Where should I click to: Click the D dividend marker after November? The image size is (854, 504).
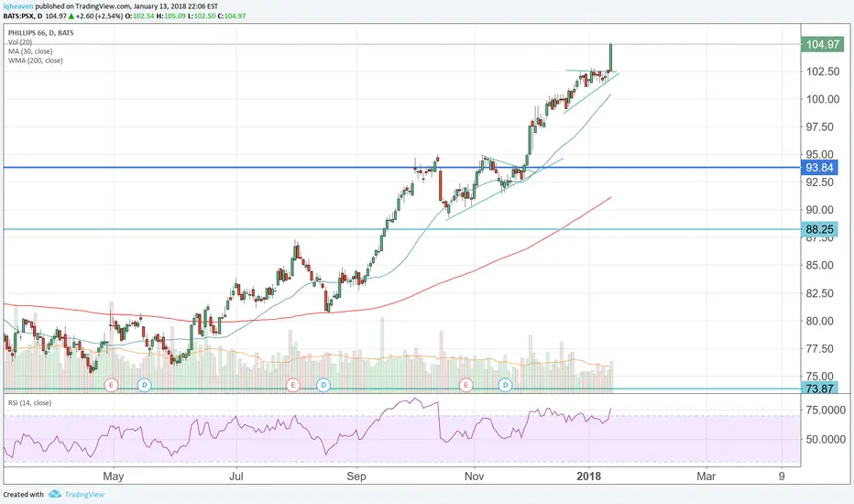point(506,385)
